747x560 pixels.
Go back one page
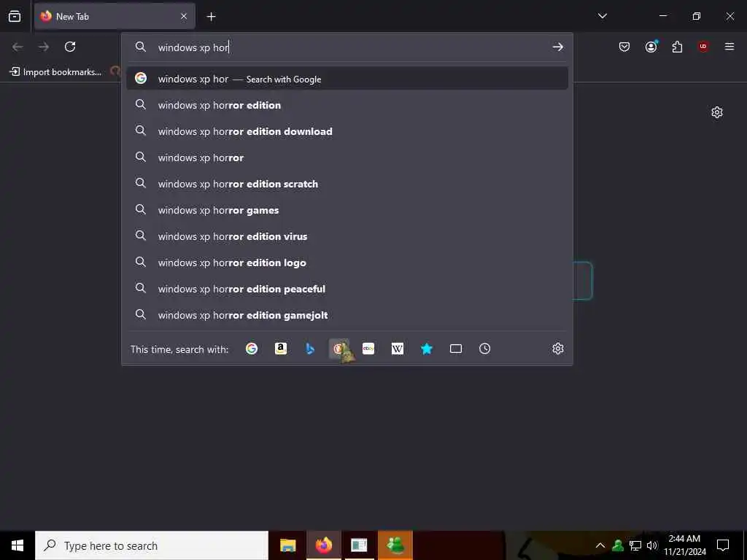(18, 47)
